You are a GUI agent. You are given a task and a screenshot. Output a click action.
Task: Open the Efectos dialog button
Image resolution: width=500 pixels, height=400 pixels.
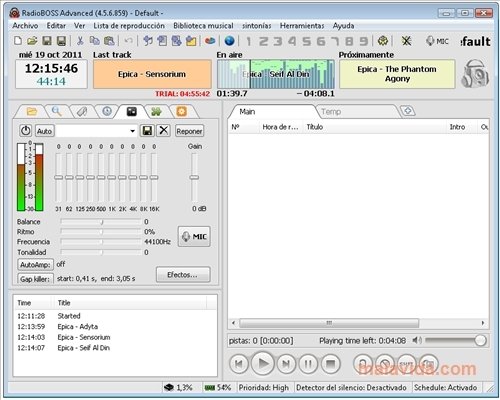pyautogui.click(x=183, y=275)
